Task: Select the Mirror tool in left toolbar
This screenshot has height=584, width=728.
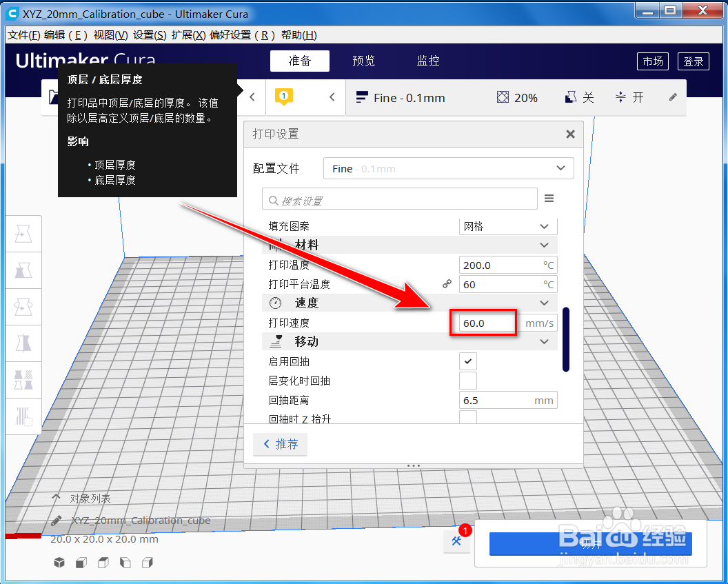Action: click(23, 343)
